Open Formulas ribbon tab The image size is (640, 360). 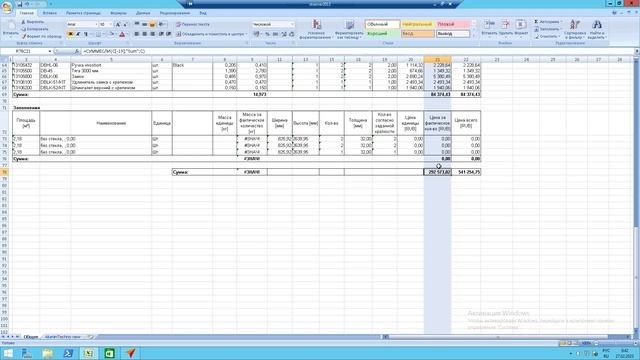pyautogui.click(x=118, y=13)
